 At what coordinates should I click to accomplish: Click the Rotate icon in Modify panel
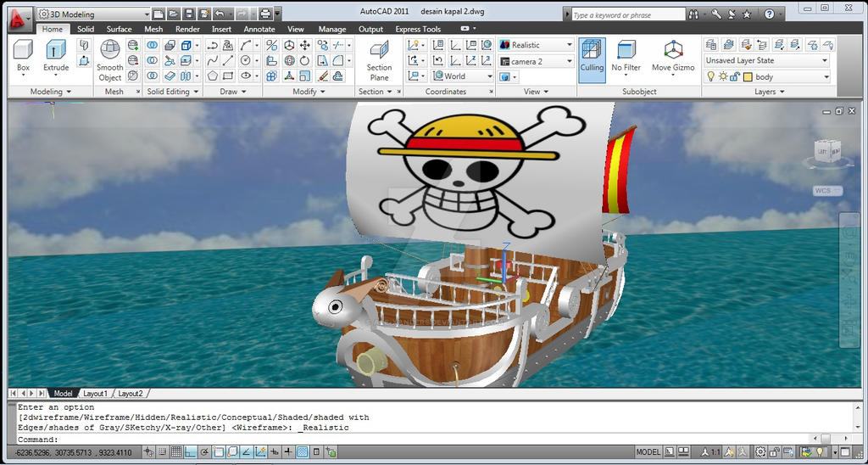(x=305, y=60)
